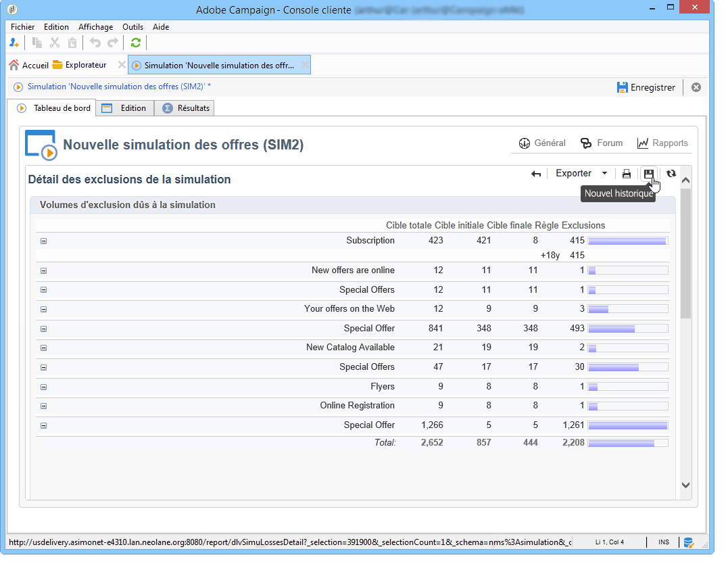Image resolution: width=728 pixels, height=568 pixels.
Task: Click the print icon in report toolbar
Action: tap(627, 174)
